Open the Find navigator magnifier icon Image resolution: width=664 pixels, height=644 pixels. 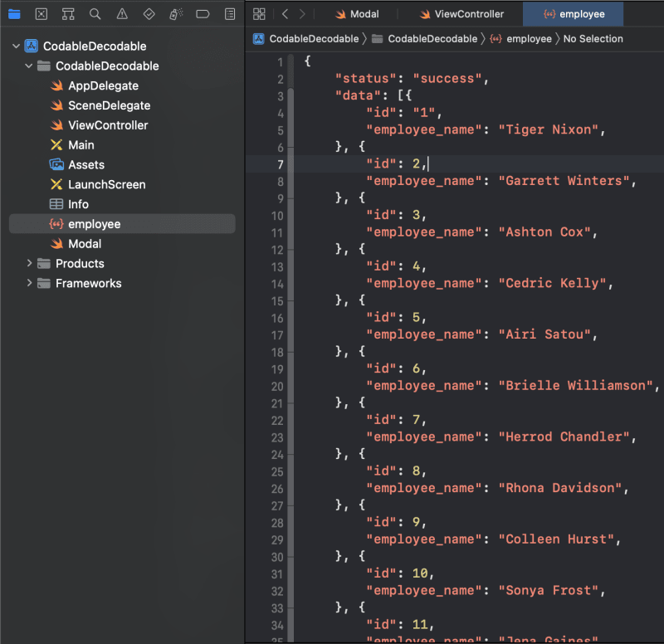[x=95, y=14]
